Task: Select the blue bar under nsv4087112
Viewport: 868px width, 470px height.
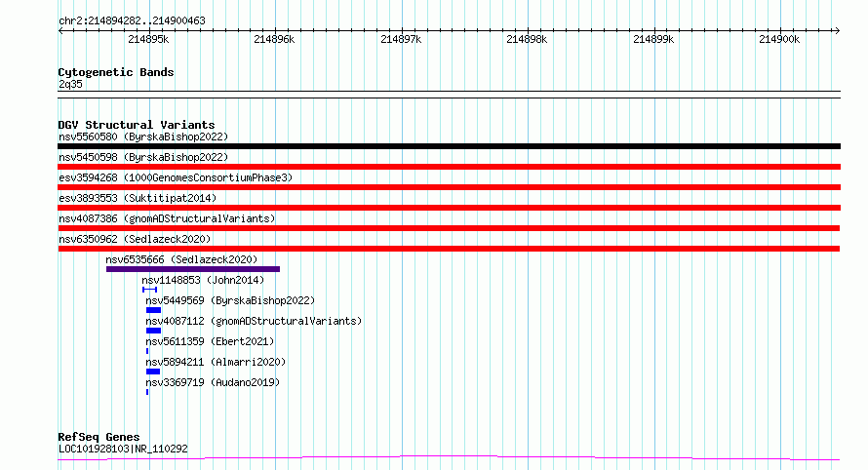Action: point(153,331)
